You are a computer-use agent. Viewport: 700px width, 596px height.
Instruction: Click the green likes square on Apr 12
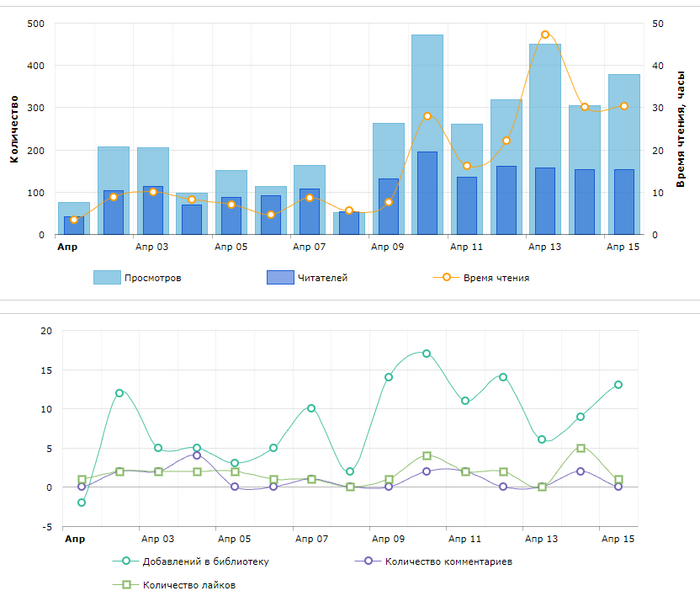click(x=504, y=472)
